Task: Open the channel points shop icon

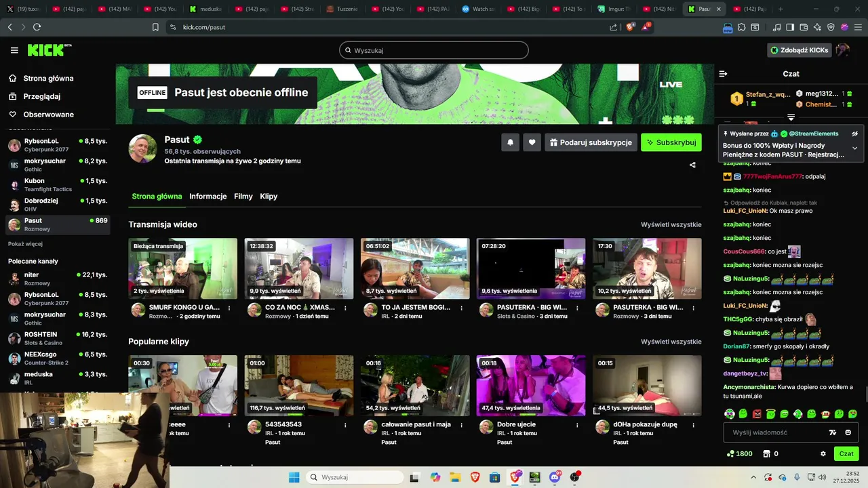Action: (x=766, y=453)
